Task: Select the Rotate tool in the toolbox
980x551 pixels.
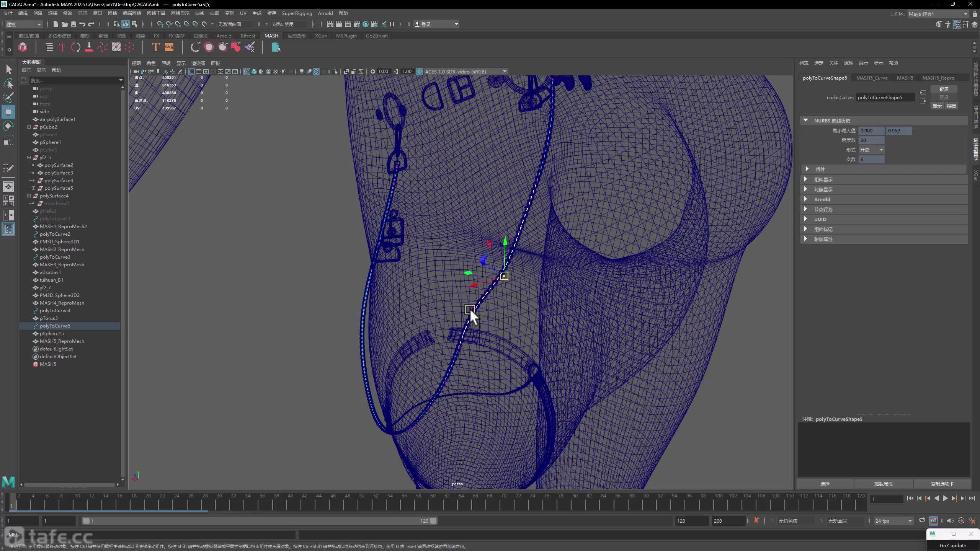Action: coord(8,126)
